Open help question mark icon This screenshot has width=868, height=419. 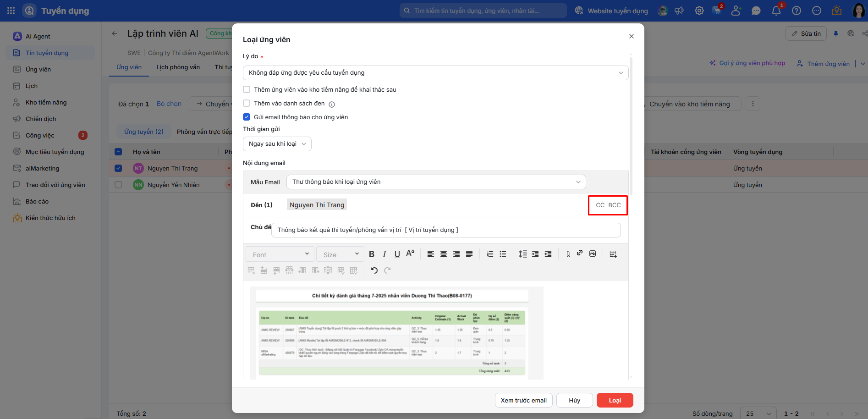click(797, 11)
